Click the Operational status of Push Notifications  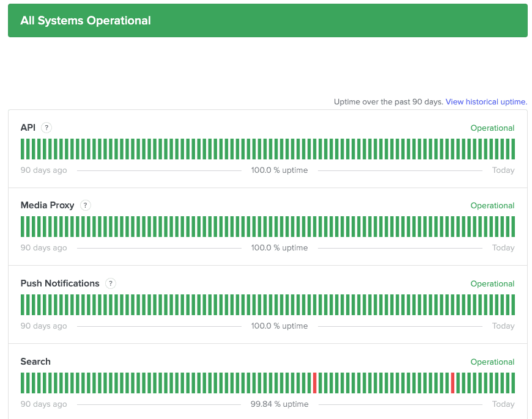(x=492, y=284)
